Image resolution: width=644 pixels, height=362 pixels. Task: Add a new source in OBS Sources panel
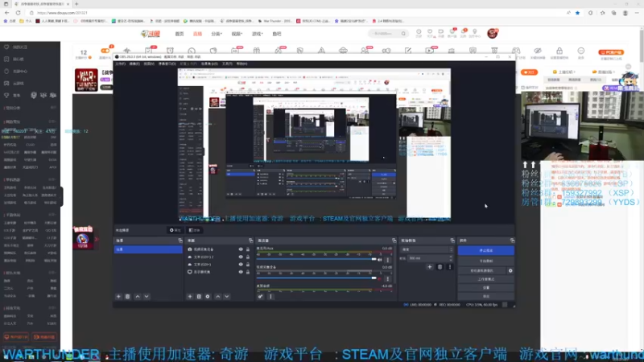click(x=190, y=296)
